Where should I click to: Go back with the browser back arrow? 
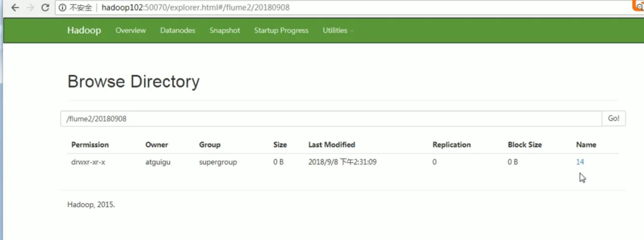pos(15,8)
